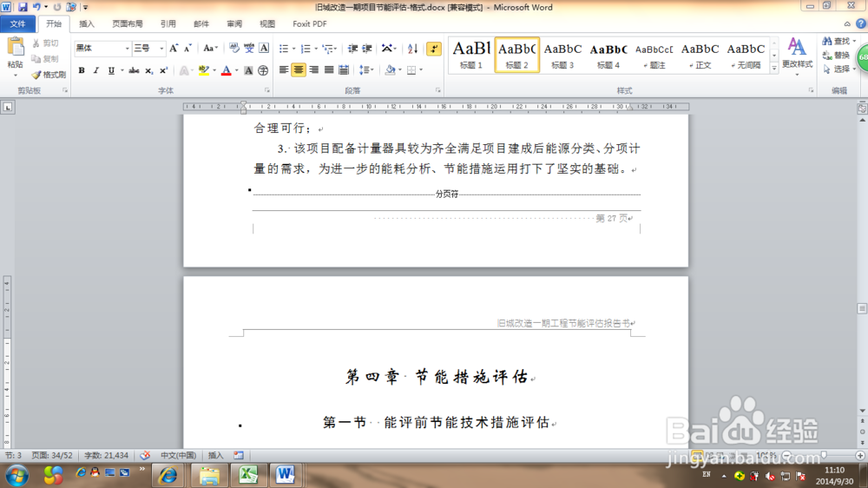Viewport: 868px width, 488px height.
Task: Toggle Italic formatting
Action: (x=95, y=70)
